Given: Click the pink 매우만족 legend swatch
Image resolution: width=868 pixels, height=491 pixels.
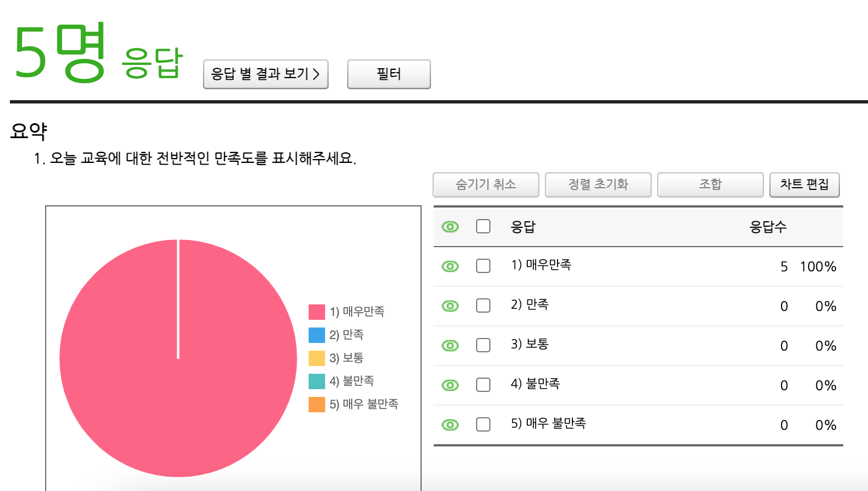Looking at the screenshot, I should click(x=316, y=312).
